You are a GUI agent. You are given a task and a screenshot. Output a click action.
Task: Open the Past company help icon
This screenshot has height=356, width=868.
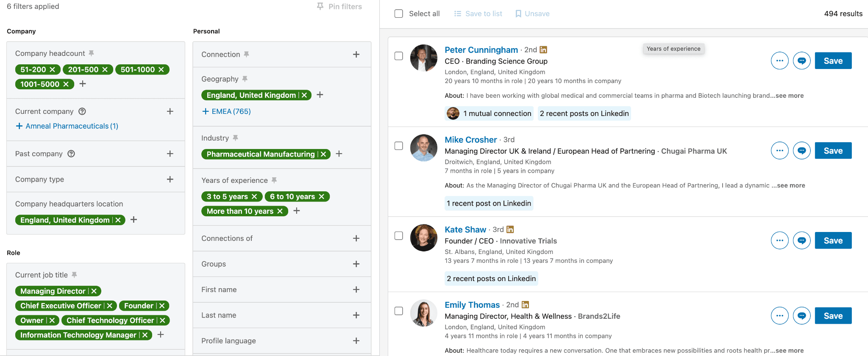71,154
